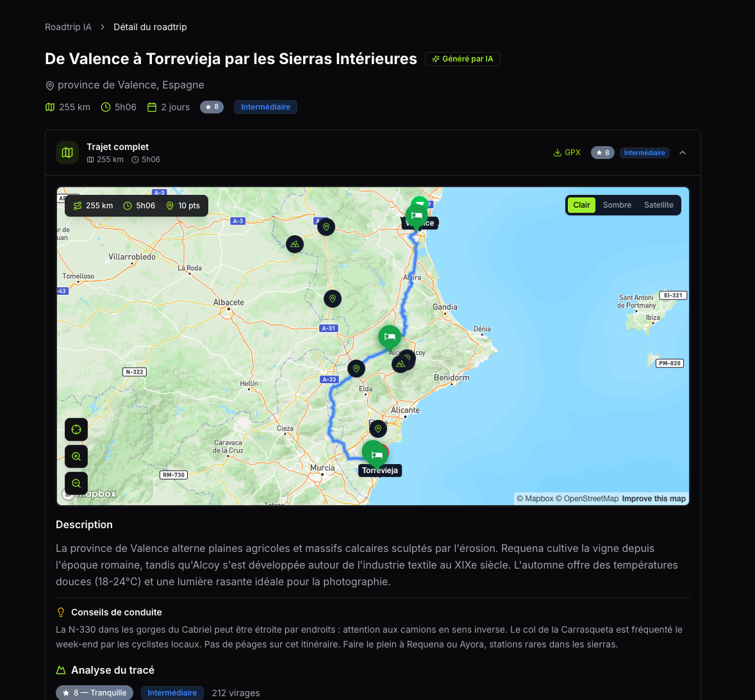Click the location pin marker near Elda
This screenshot has height=700, width=755.
pyautogui.click(x=356, y=369)
